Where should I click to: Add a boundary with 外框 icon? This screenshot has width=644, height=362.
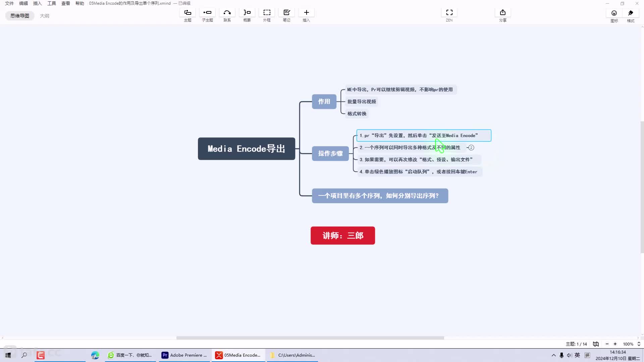point(267,15)
